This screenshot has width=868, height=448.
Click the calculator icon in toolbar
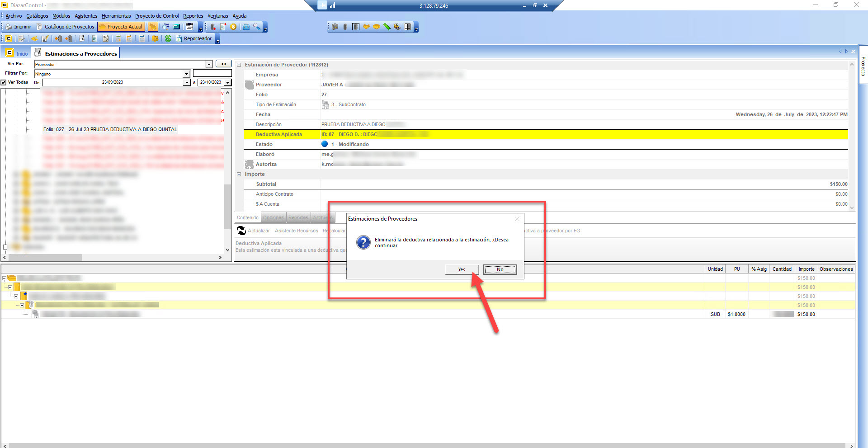(x=176, y=27)
